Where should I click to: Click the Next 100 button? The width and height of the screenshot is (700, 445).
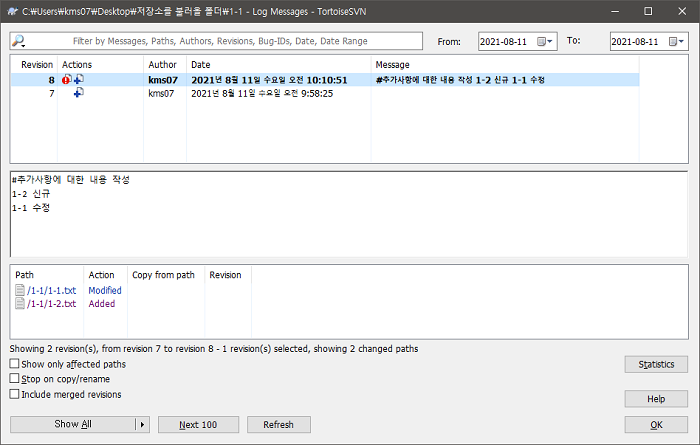coord(198,425)
